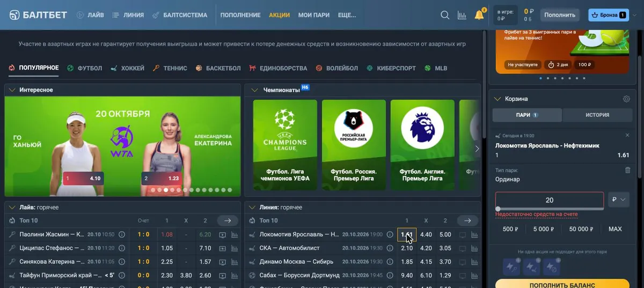Viewport: 644px width, 288px height.
Task: Select odds 1.08 for Паолини Жасмин
Action: point(167,234)
